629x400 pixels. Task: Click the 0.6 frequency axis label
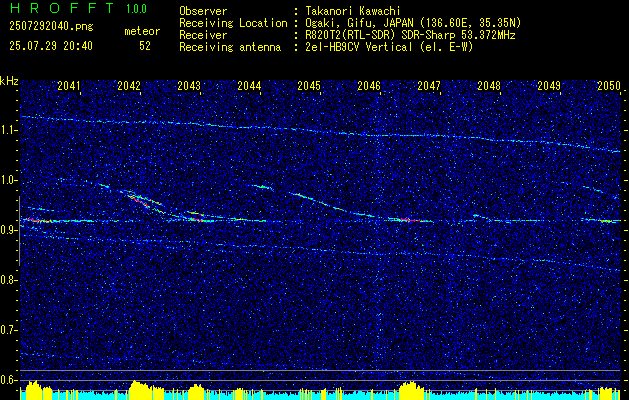point(8,380)
